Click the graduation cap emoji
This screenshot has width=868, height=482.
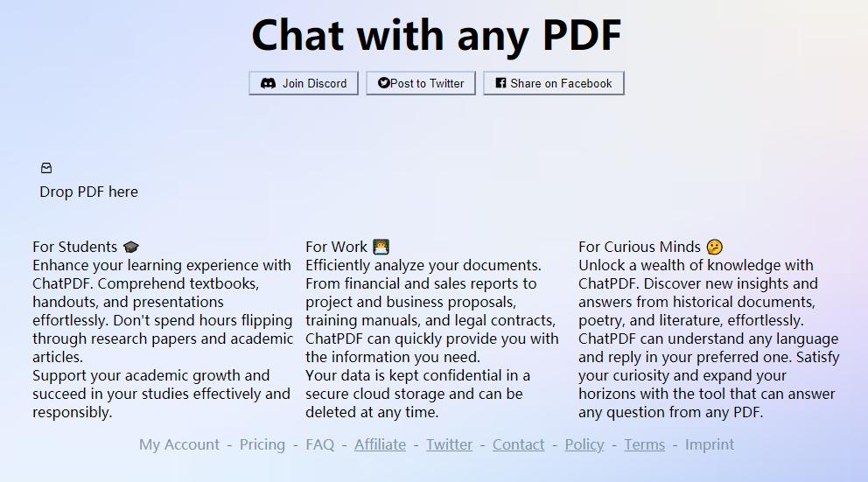[131, 248]
